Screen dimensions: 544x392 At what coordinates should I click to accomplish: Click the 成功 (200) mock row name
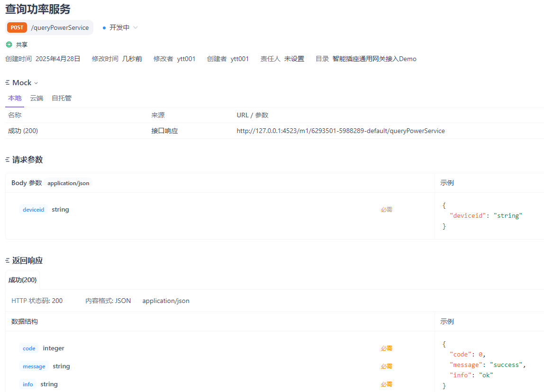click(23, 131)
